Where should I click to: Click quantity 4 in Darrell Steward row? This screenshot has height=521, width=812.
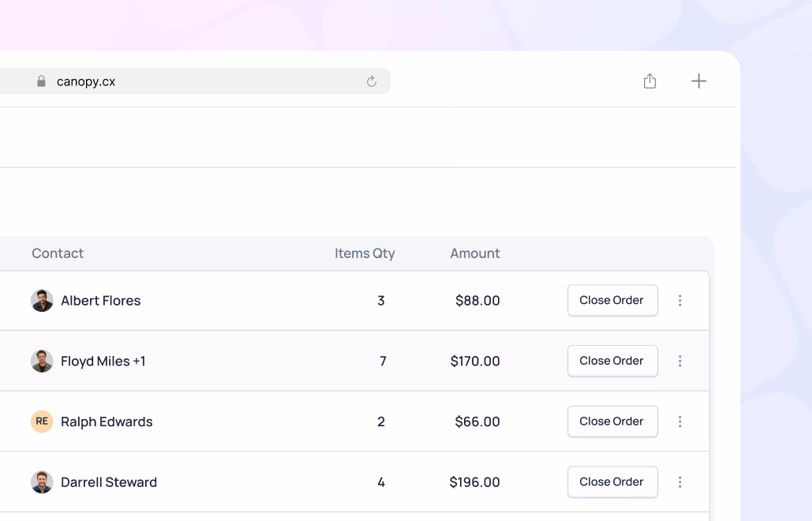click(381, 482)
